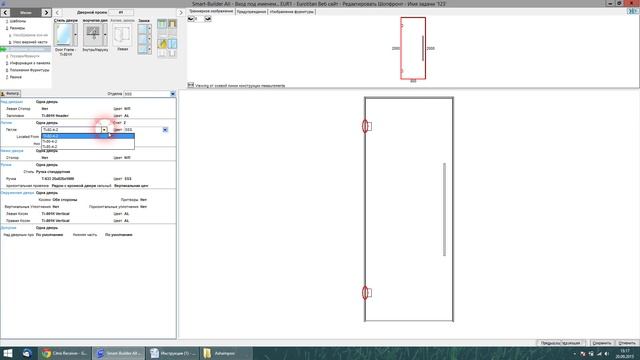
Task: Click the Ручки section link
Action: point(6,165)
